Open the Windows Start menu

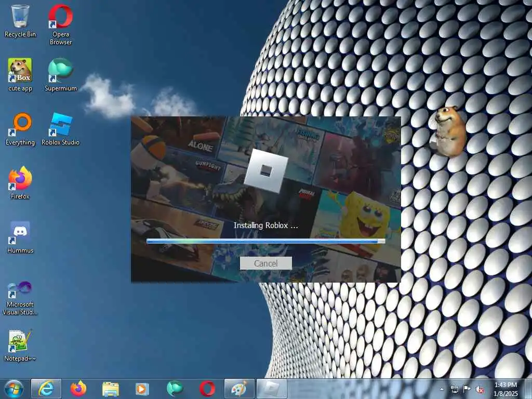[14, 389]
